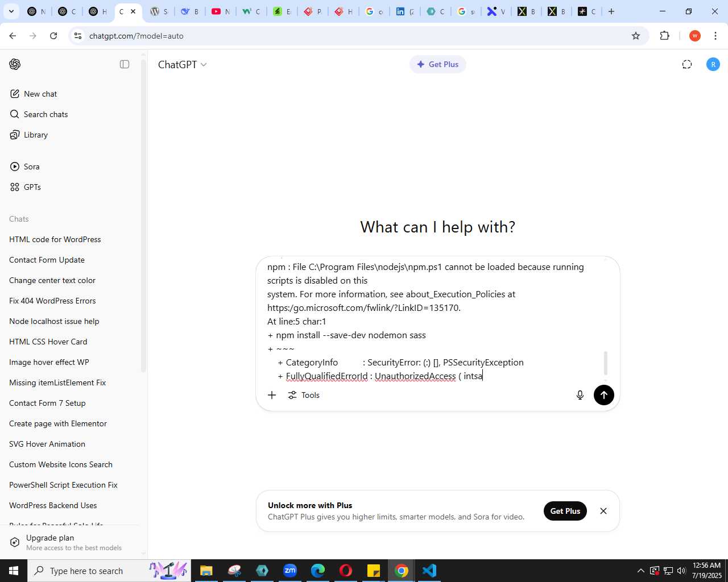The width and height of the screenshot is (728, 582).
Task: Open chat 'Create page with Elementor'
Action: (58, 423)
